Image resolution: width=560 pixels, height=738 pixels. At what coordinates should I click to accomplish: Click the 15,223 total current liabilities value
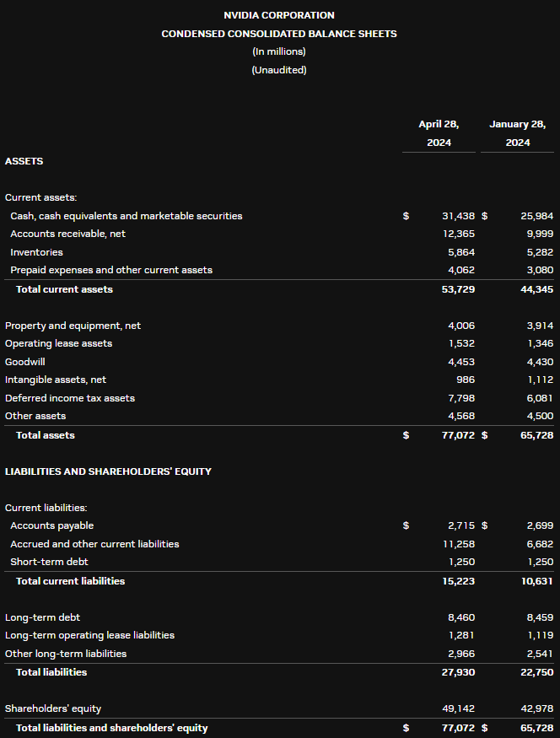tap(458, 581)
